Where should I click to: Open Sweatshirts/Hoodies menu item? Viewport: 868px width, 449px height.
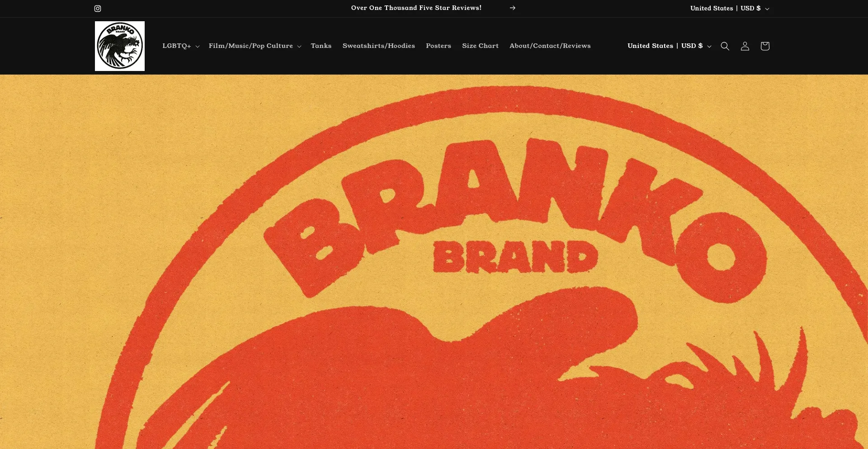click(x=379, y=46)
